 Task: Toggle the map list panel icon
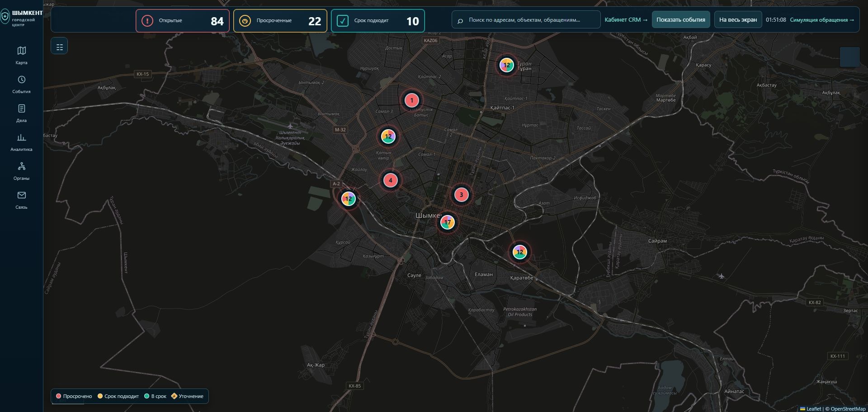pos(59,47)
